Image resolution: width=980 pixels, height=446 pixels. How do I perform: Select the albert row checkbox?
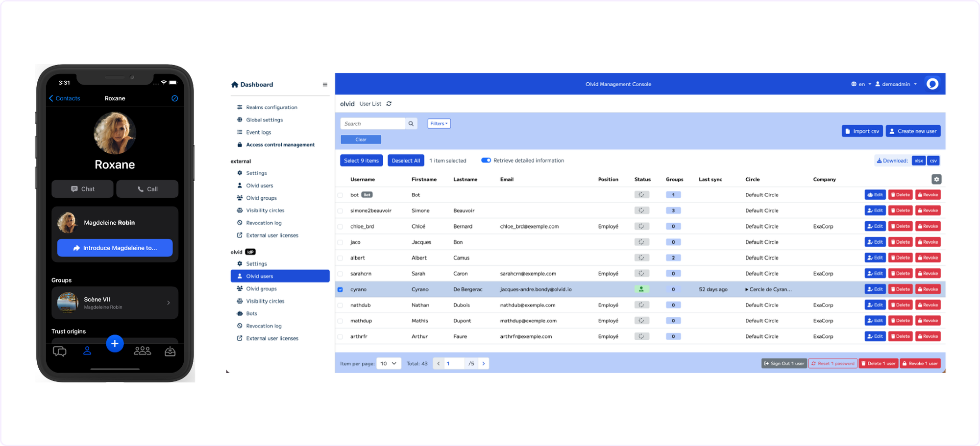coord(341,258)
